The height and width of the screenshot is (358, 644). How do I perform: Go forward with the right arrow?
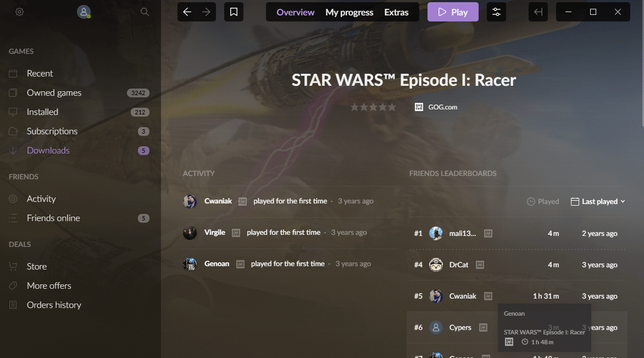(x=206, y=12)
